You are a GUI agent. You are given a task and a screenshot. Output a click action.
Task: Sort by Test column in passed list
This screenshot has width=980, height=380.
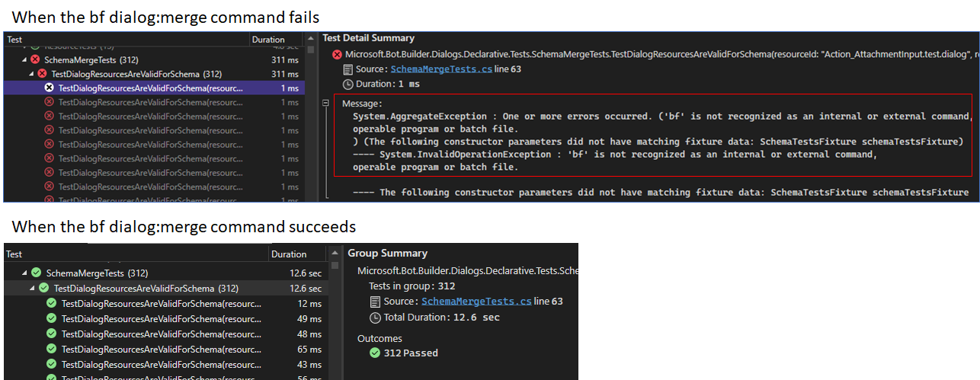136,254
